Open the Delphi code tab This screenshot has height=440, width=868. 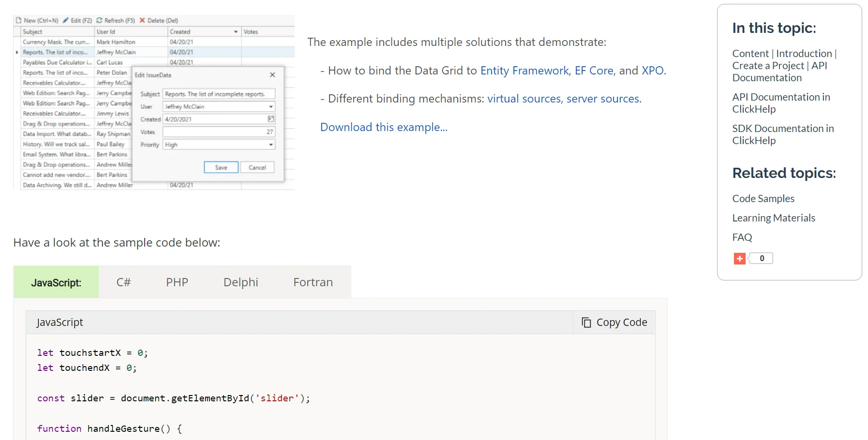click(240, 282)
